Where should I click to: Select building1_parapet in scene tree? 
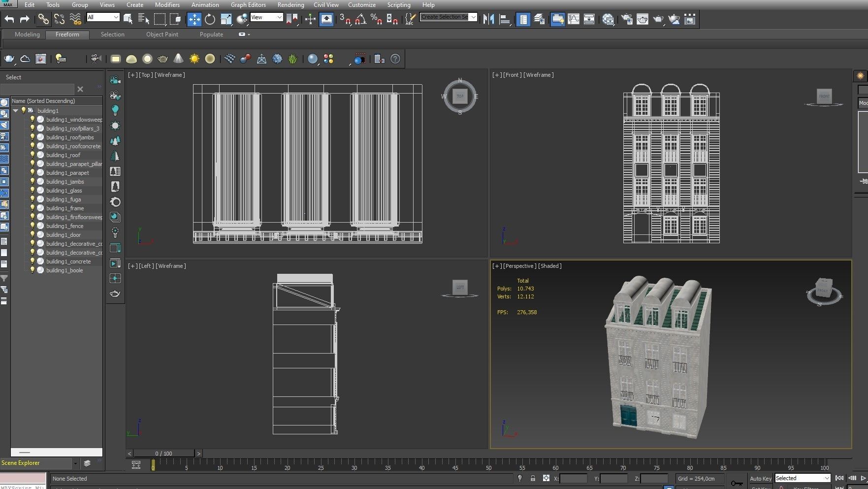click(x=67, y=172)
